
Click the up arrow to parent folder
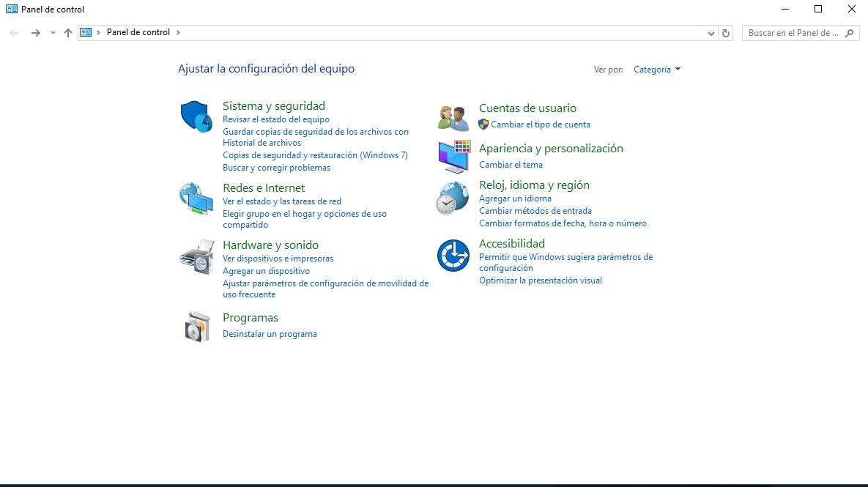67,33
